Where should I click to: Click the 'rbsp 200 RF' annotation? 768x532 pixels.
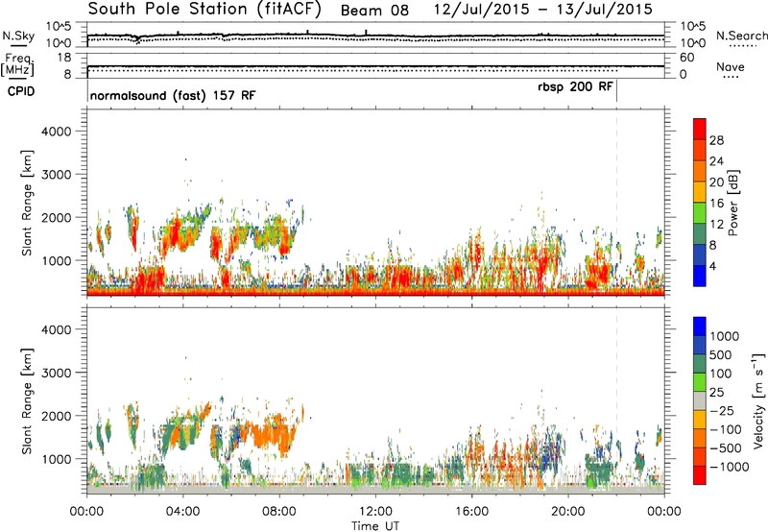(575, 86)
